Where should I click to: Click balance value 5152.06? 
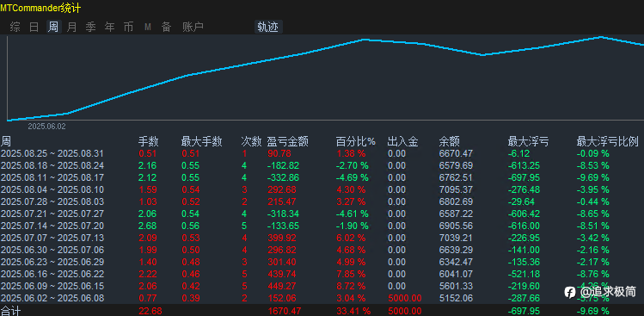click(456, 298)
